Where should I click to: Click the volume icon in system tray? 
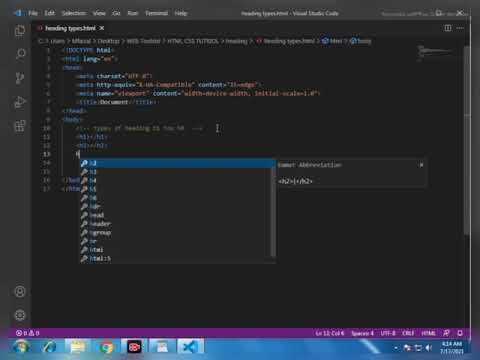[x=429, y=348]
